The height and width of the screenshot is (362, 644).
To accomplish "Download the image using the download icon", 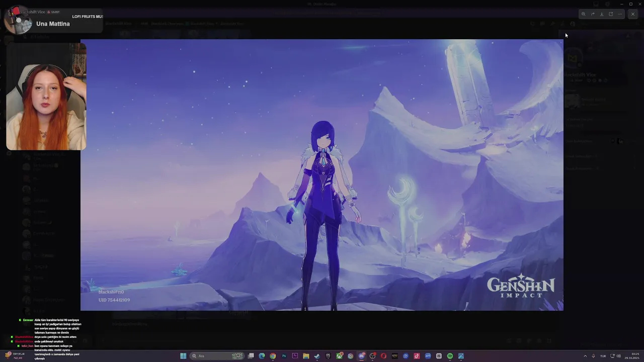I will point(602,14).
